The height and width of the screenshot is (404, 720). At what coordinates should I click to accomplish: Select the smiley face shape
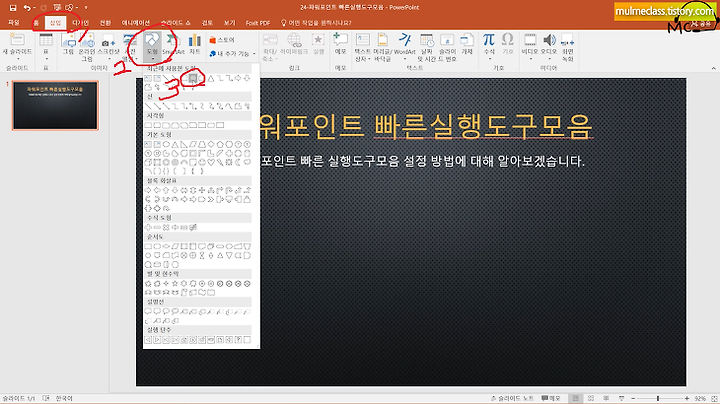202,162
